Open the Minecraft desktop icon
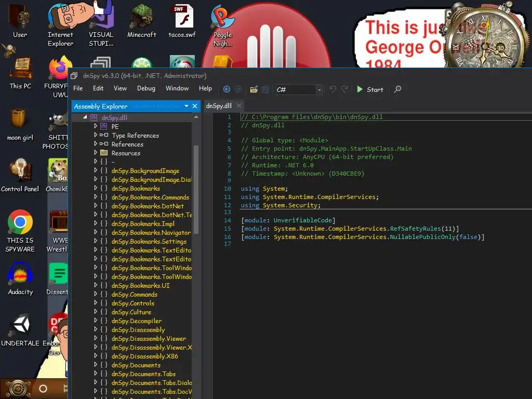This screenshot has height=399, width=532. 141,21
